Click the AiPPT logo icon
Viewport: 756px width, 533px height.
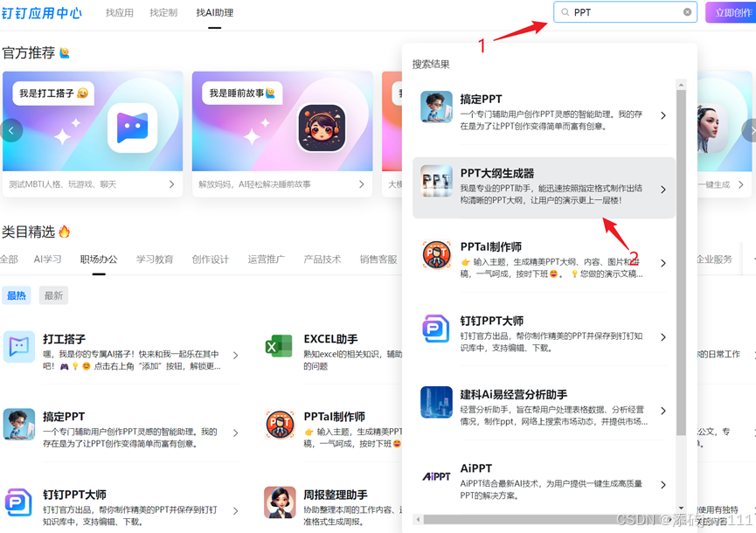(436, 476)
